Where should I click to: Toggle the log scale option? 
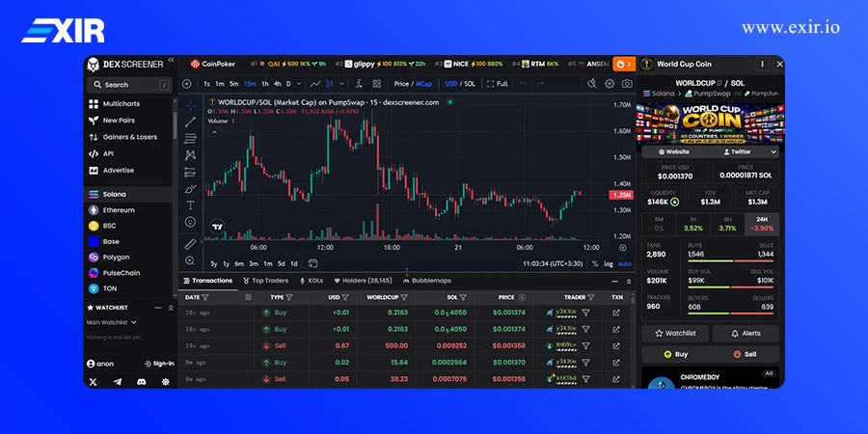609,264
